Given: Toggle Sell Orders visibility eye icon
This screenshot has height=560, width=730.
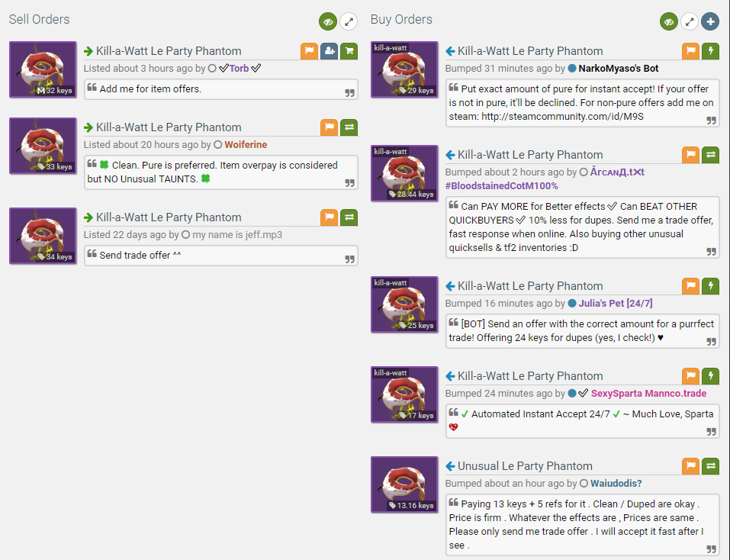Looking at the screenshot, I should (x=328, y=21).
